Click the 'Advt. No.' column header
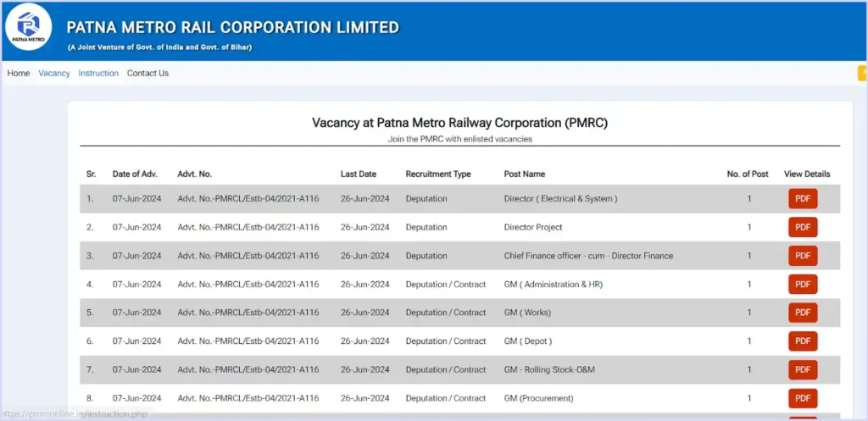Image resolution: width=868 pixels, height=421 pixels. click(x=194, y=174)
